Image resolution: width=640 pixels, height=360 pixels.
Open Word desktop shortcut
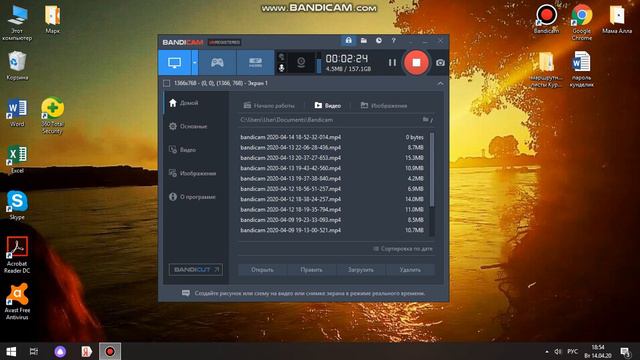tap(17, 113)
